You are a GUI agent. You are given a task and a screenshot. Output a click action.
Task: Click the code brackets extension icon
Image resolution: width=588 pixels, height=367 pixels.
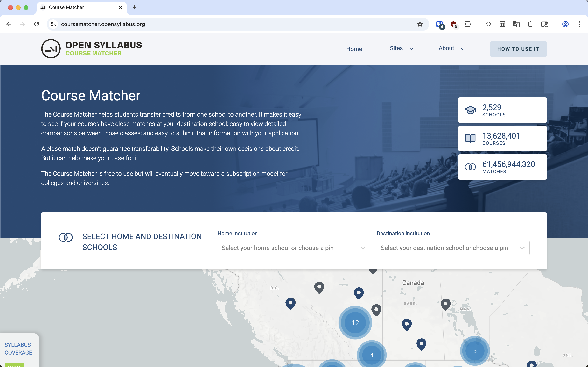[488, 24]
